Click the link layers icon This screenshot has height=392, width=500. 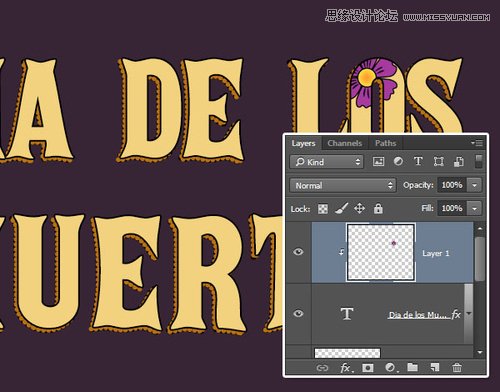322,368
